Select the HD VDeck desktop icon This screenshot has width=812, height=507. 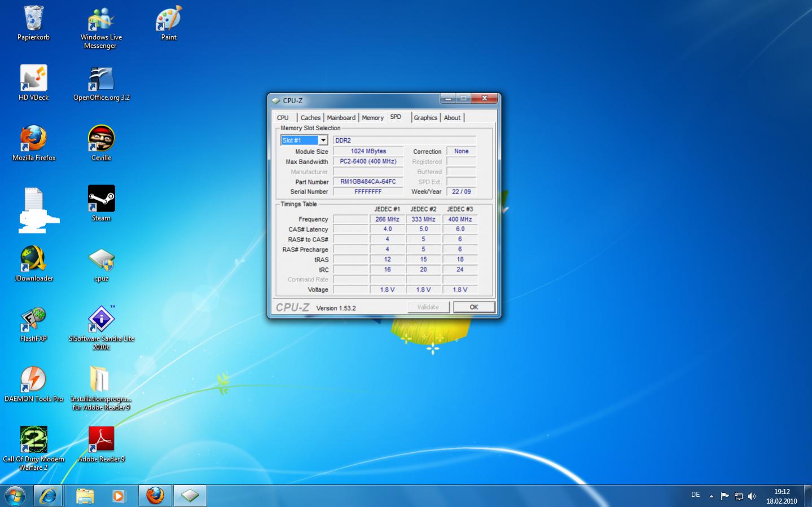pos(33,83)
